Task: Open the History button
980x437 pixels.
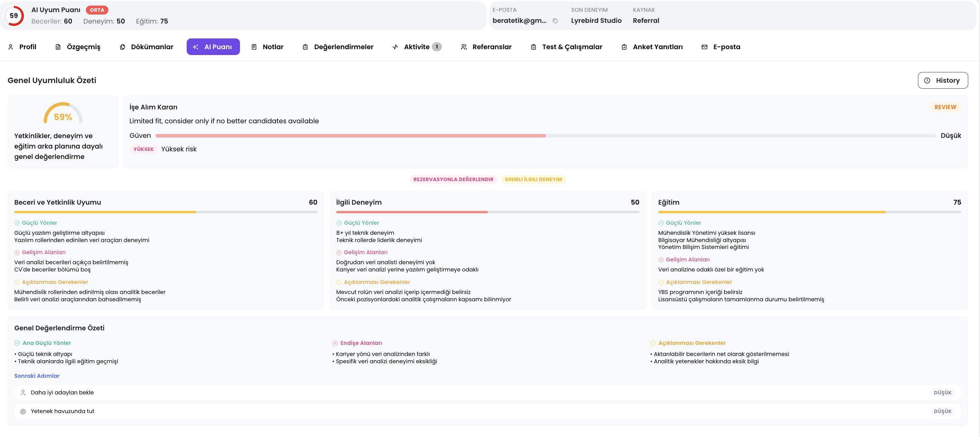Action: 942,80
